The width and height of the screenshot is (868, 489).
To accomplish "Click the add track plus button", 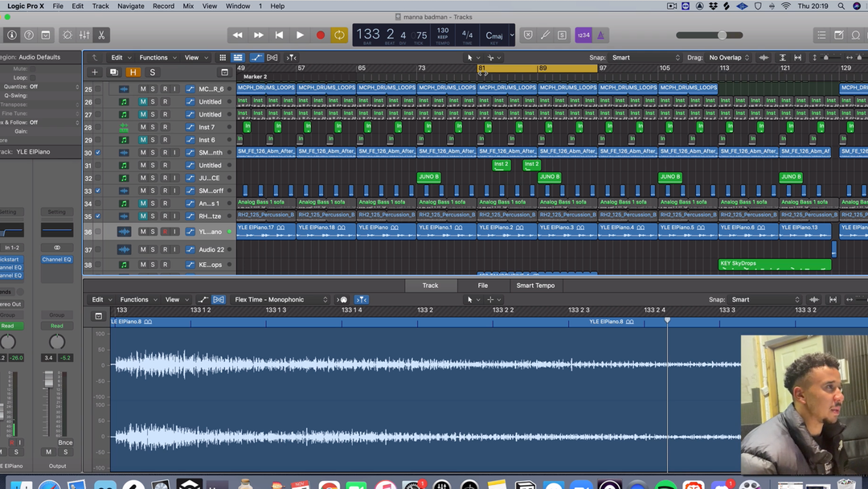I will [x=94, y=72].
